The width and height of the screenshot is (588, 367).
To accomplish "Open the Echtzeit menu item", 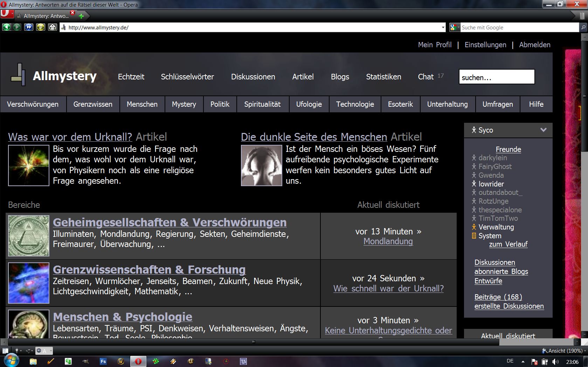I will tap(131, 77).
